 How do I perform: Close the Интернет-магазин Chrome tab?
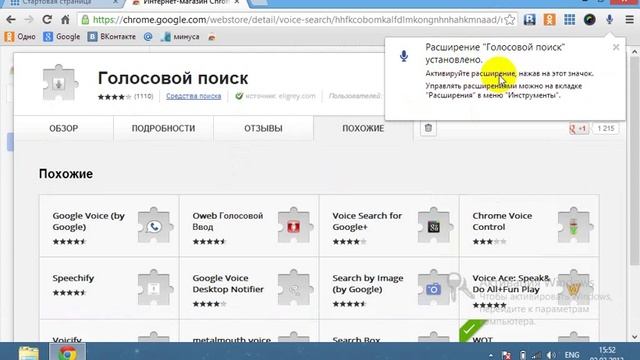236,2
